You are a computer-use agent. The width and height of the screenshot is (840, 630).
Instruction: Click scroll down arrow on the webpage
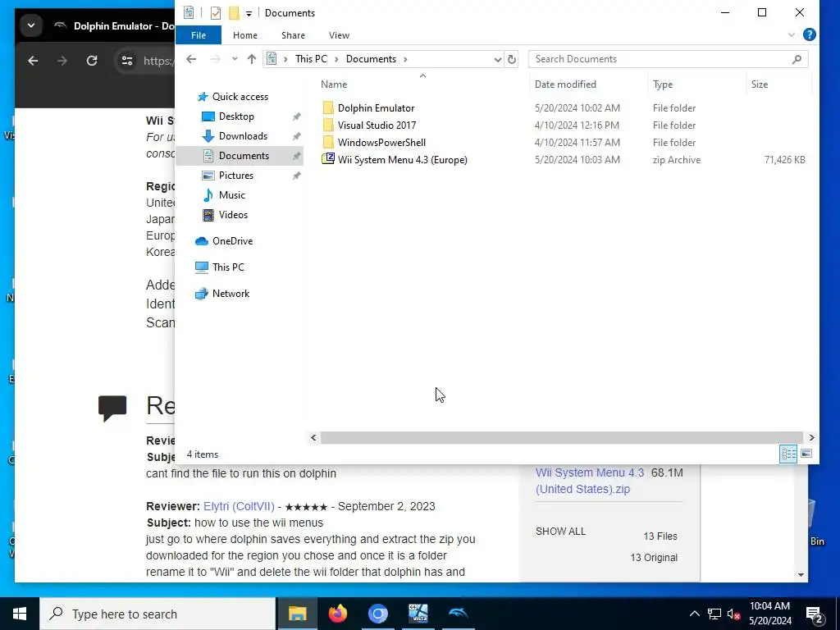click(x=801, y=575)
